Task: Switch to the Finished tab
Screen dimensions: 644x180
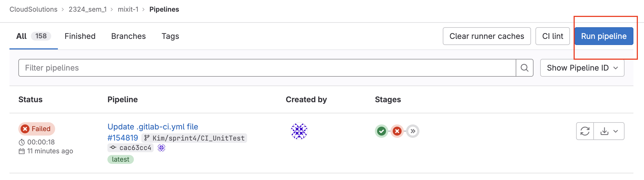Action: (x=80, y=36)
